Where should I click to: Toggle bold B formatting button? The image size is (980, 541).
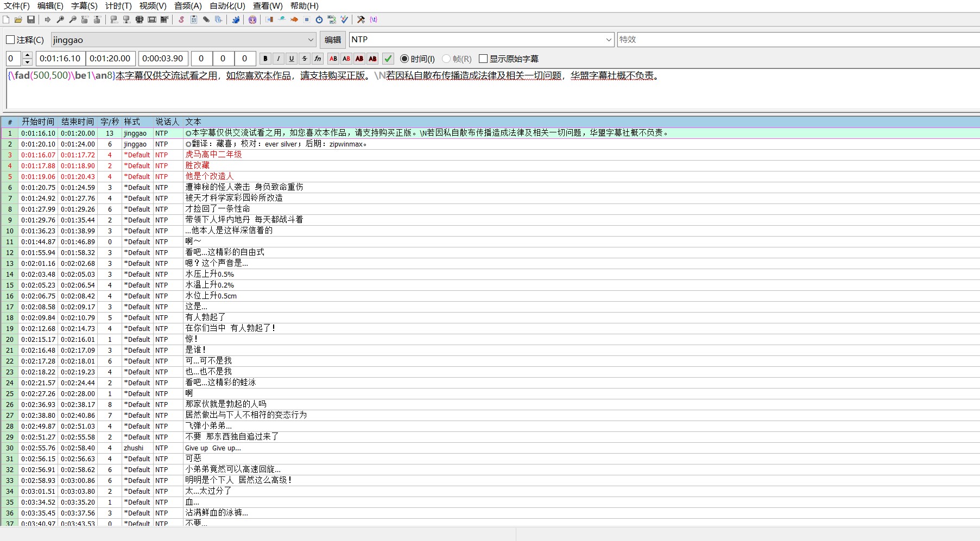tap(265, 59)
